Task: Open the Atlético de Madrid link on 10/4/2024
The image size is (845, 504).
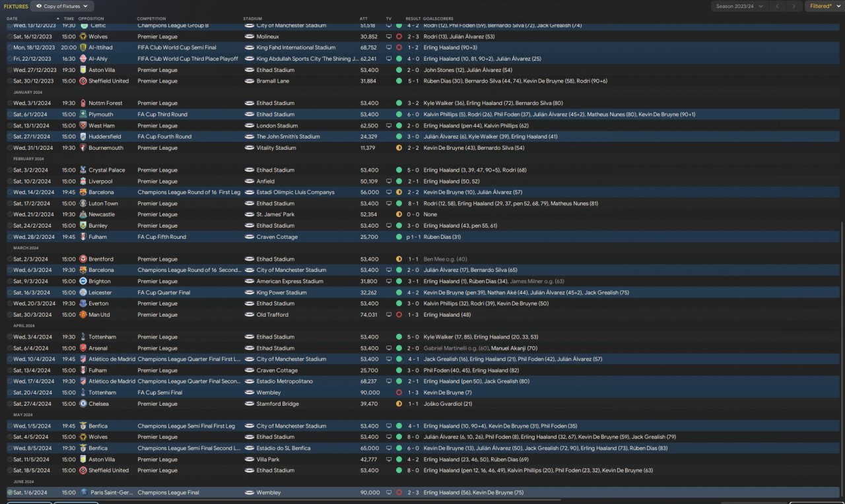Action: 112,360
